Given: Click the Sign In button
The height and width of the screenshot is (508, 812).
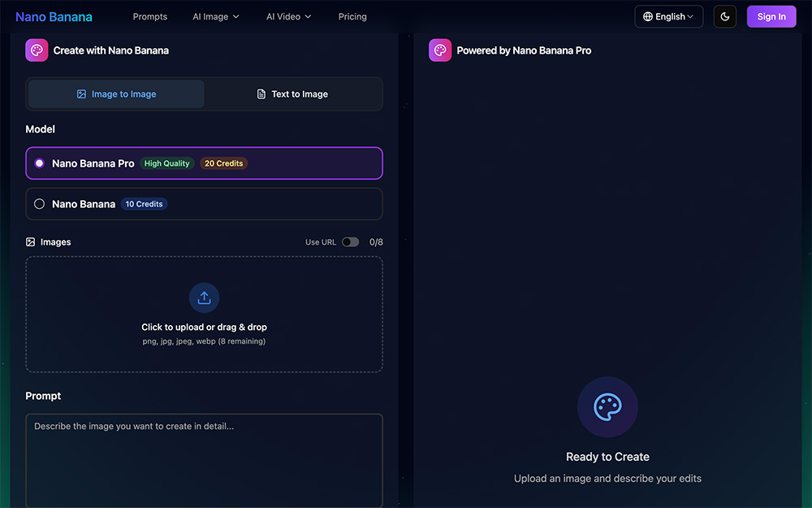Looking at the screenshot, I should (x=771, y=16).
